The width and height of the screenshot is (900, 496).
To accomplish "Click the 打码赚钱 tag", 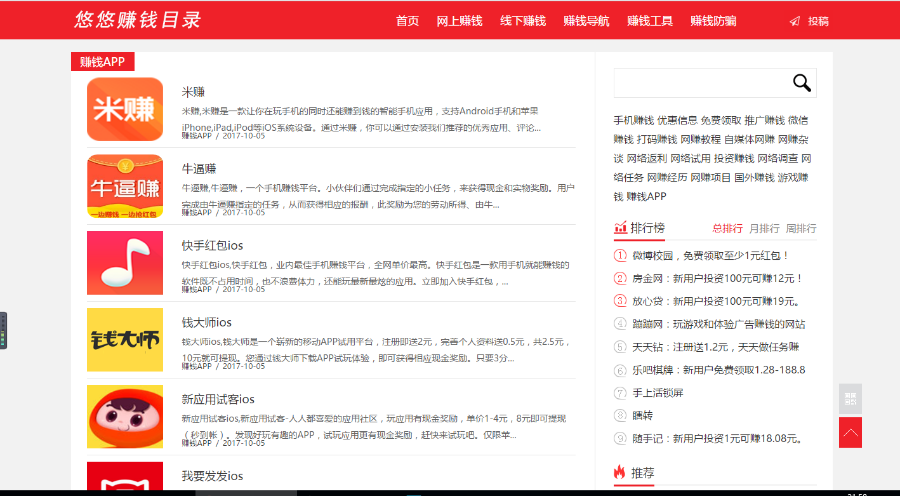I will click(657, 140).
